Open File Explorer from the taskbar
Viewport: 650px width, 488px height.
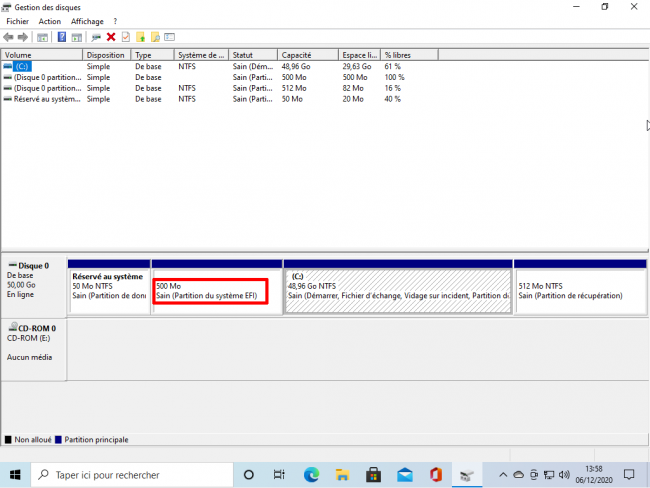pyautogui.click(x=341, y=474)
